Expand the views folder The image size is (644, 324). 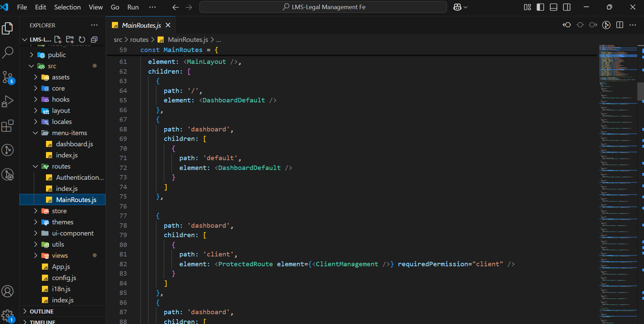pyautogui.click(x=59, y=255)
